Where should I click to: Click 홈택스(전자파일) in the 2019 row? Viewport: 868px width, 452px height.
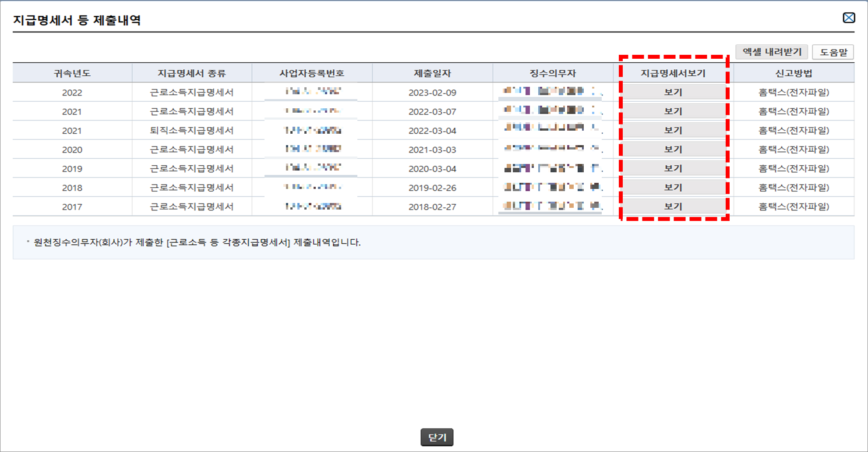(x=794, y=168)
